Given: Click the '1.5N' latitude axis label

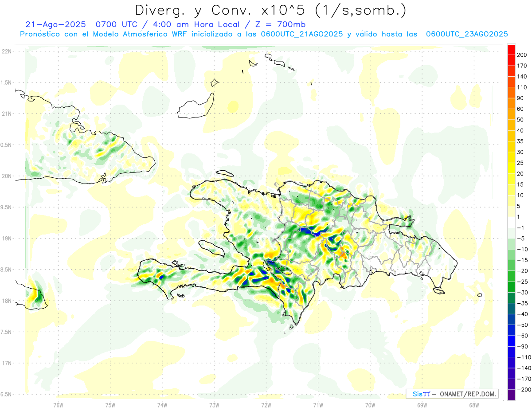Looking at the screenshot, I should point(6,82).
